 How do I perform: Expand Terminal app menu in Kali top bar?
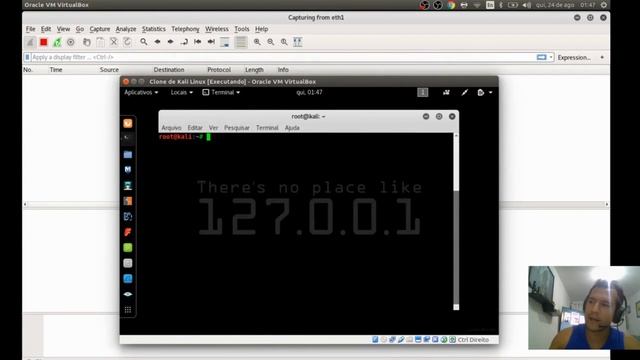pos(221,92)
